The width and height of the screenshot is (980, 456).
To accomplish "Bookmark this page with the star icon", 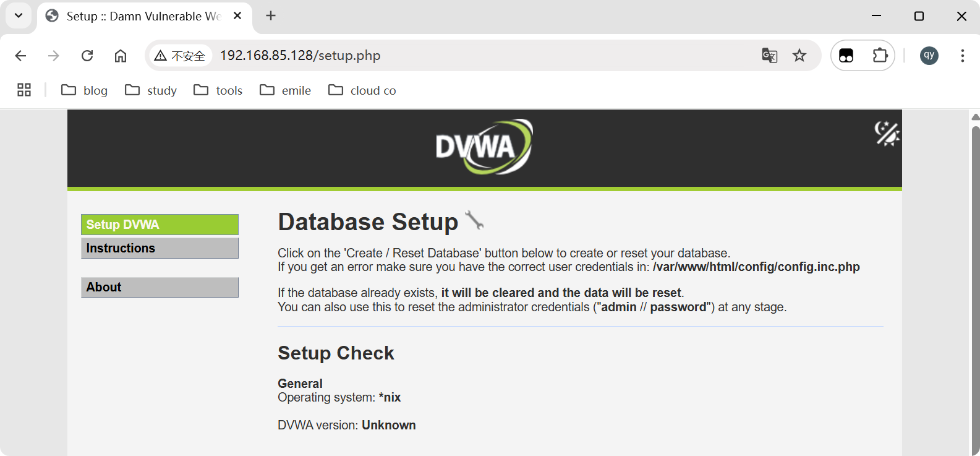I will point(799,56).
